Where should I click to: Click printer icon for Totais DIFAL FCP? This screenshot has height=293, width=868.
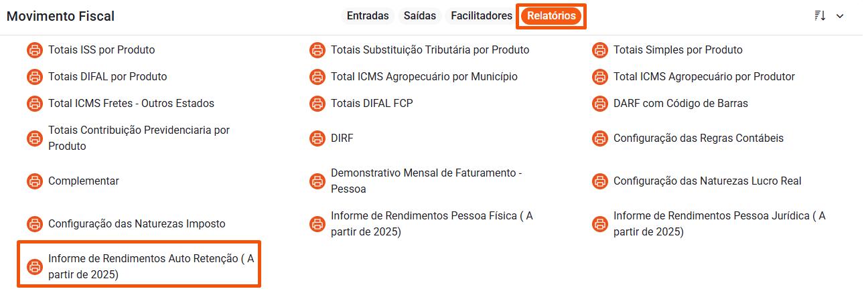(317, 104)
